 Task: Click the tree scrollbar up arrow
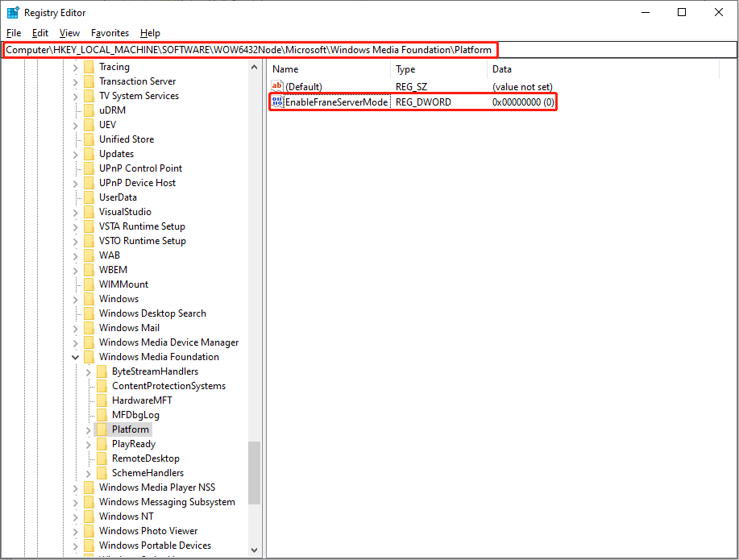point(255,67)
